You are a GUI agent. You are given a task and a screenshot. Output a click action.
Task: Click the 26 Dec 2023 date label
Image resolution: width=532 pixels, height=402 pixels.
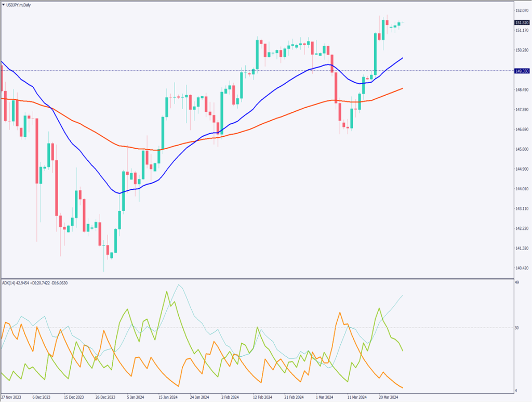tap(104, 397)
